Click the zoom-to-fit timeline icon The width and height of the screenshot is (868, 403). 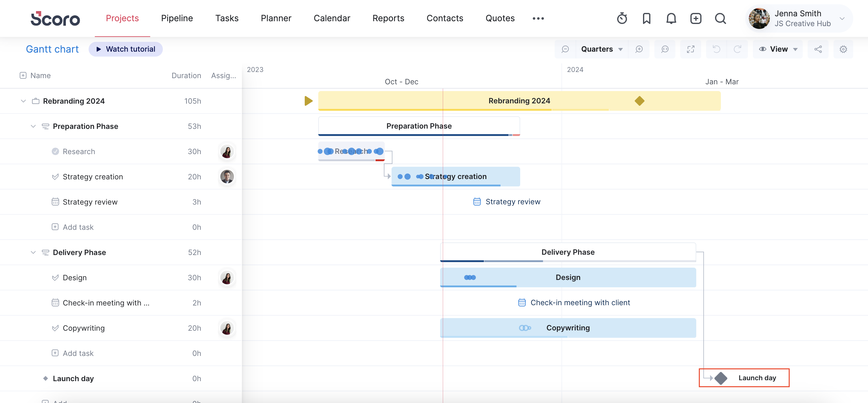(x=665, y=49)
